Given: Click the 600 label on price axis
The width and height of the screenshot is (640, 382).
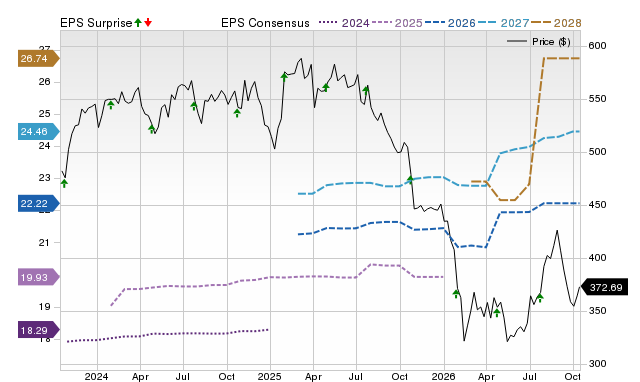Looking at the screenshot, I should click(x=597, y=46).
